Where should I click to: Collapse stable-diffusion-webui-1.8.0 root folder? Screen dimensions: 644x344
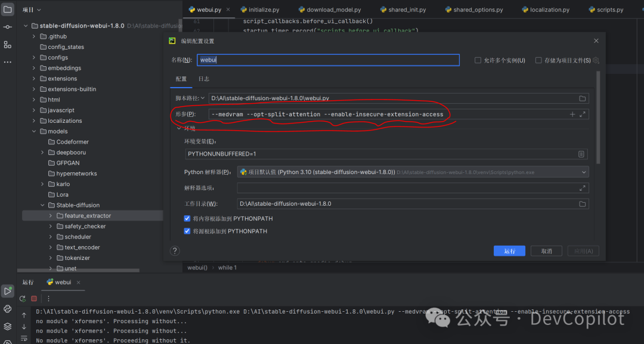(x=26, y=26)
